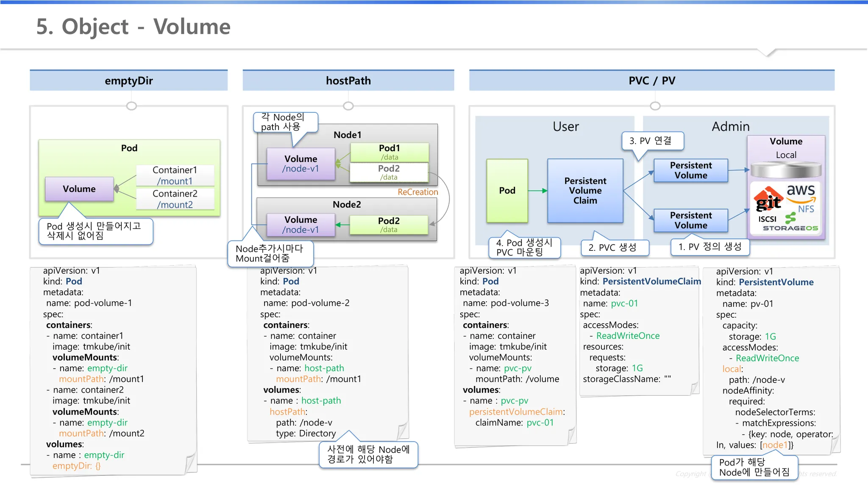The width and height of the screenshot is (868, 488).
Task: Select the emptyDir header bar
Action: [x=129, y=80]
